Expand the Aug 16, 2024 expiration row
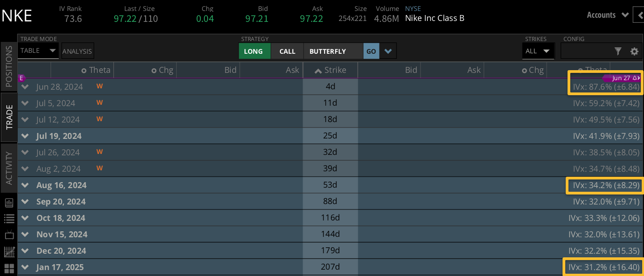 pyautogui.click(x=25, y=185)
